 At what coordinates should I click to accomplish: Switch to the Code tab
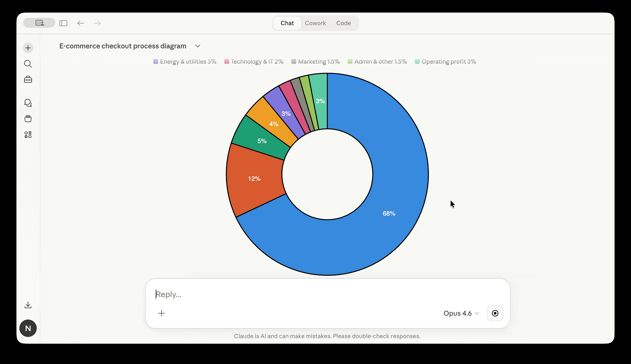(x=343, y=23)
